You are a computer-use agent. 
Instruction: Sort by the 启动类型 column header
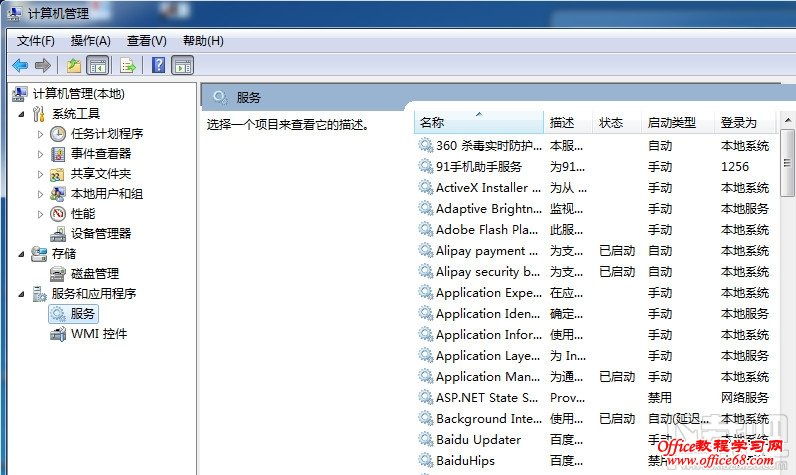tap(678, 122)
